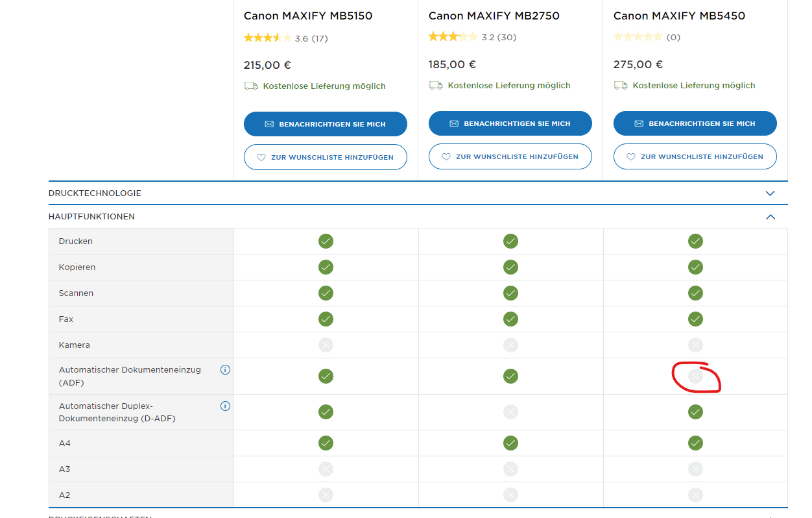This screenshot has height=518, width=812.
Task: Select the 215,00 € price
Action: (x=267, y=66)
